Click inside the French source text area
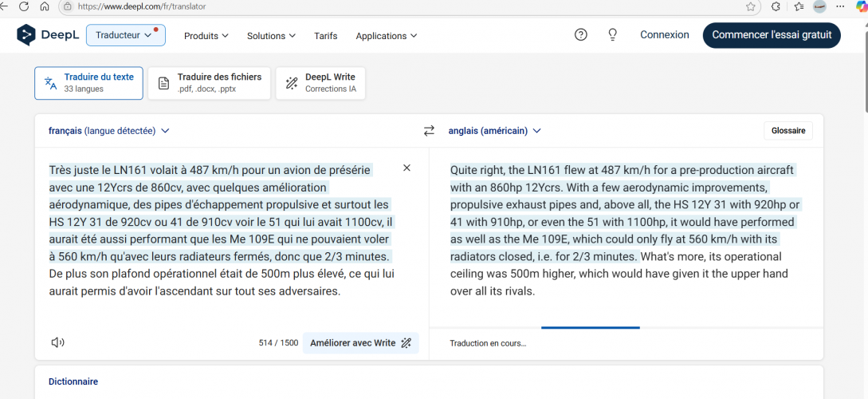The width and height of the screenshot is (868, 399). coord(222,230)
